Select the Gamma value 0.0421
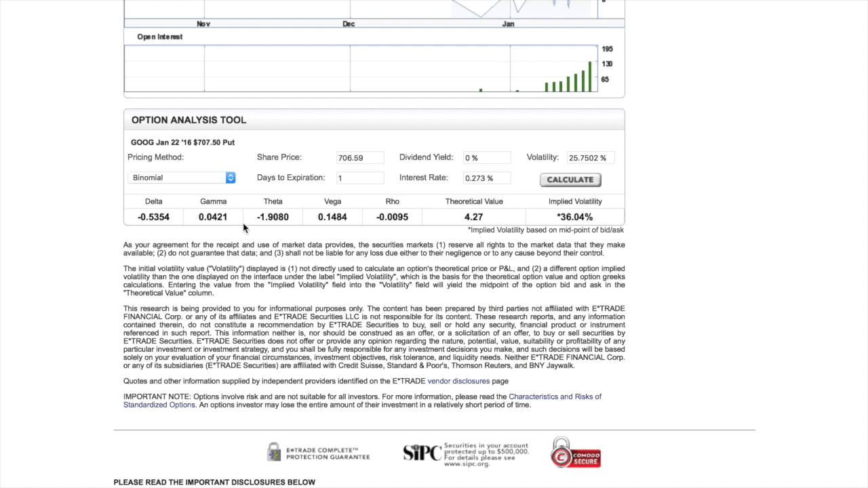 (x=213, y=217)
